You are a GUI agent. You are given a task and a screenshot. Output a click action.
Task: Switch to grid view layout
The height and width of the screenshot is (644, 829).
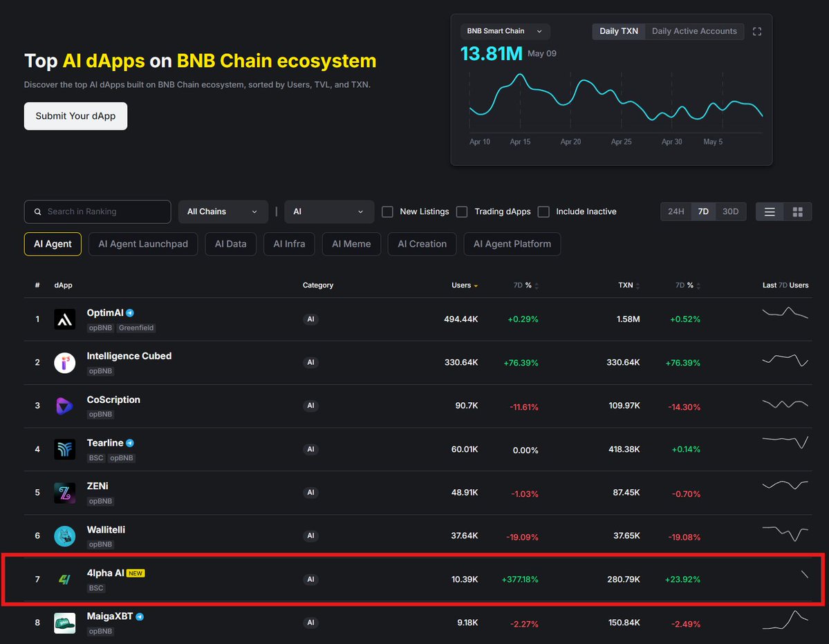(798, 212)
